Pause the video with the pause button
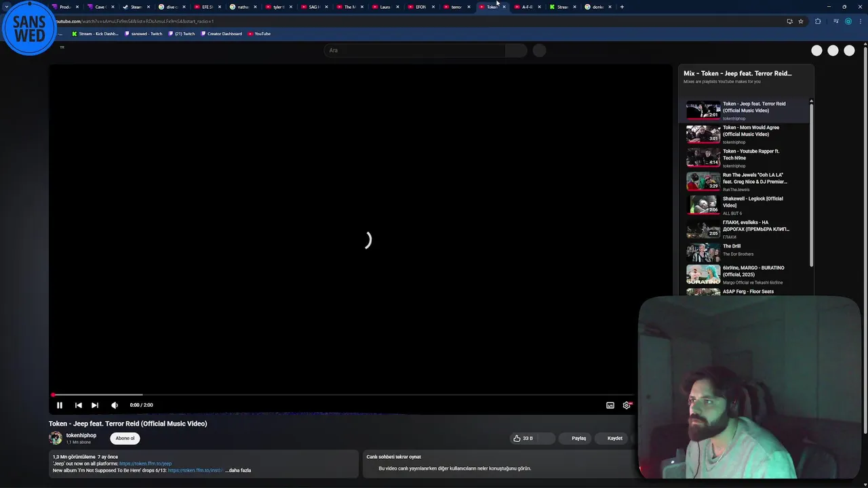Screen dimensions: 868x488 (x=60, y=405)
